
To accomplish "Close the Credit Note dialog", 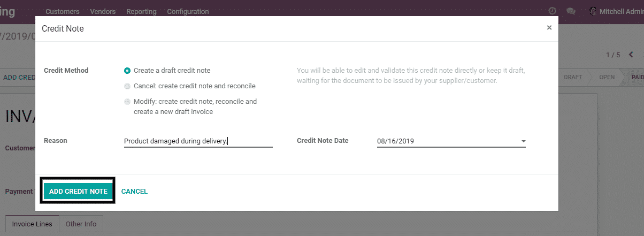I will tap(549, 28).
